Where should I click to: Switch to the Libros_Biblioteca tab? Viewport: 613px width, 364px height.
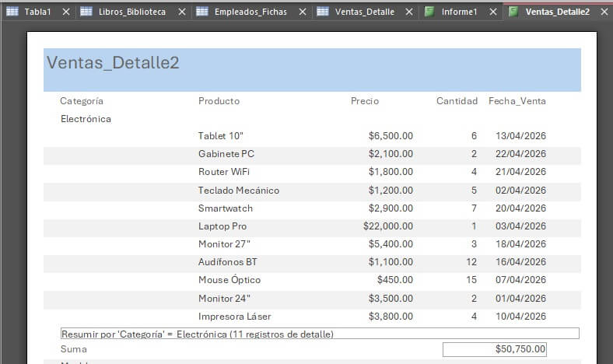[132, 12]
